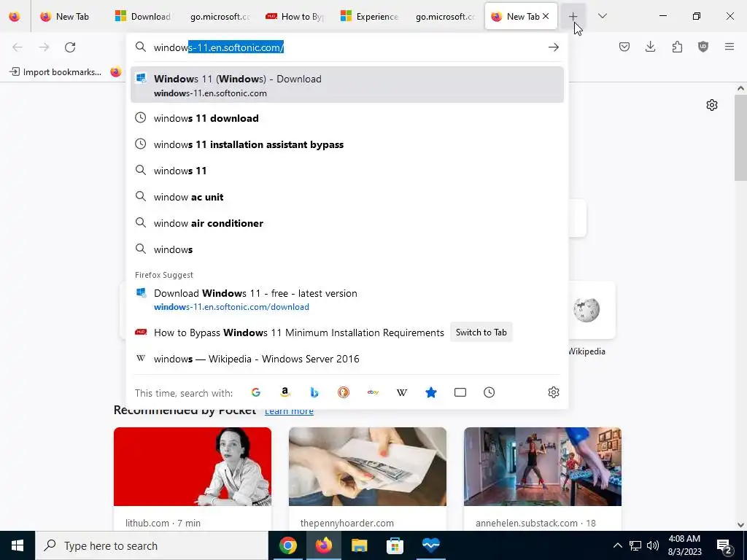The width and height of the screenshot is (747, 560).
Task: Click Import bookmarks toolbar button
Action: tap(55, 72)
